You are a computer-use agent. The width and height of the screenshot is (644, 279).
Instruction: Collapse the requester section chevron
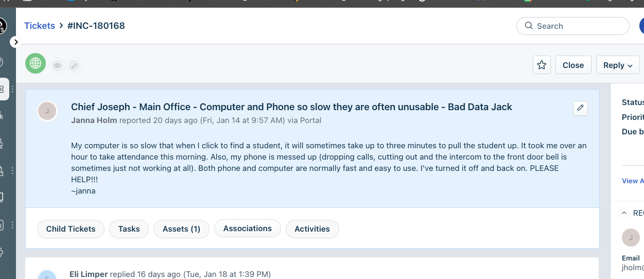coord(624,213)
